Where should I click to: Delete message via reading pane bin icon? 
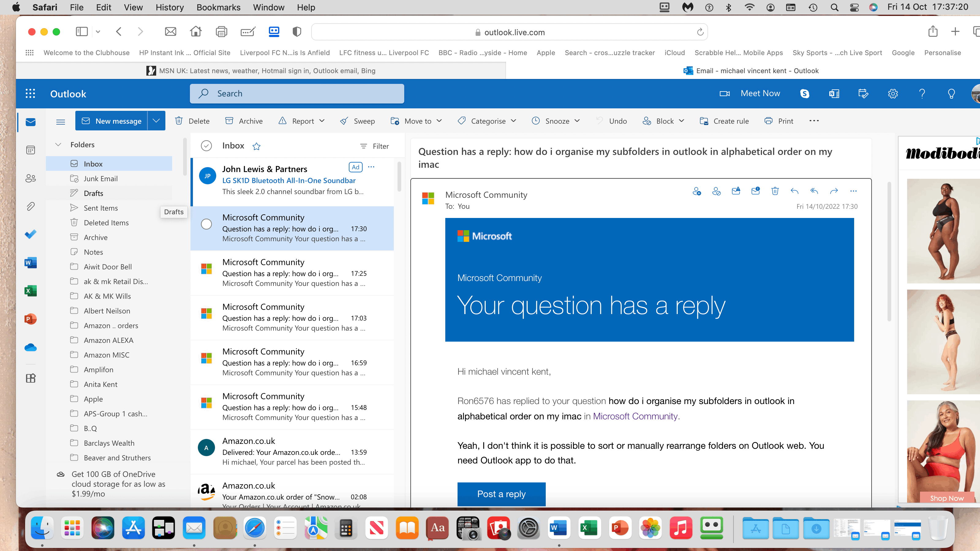(775, 191)
